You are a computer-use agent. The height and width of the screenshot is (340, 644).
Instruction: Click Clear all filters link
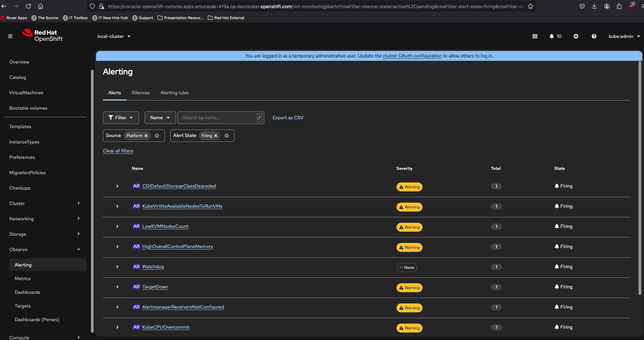pyautogui.click(x=118, y=151)
